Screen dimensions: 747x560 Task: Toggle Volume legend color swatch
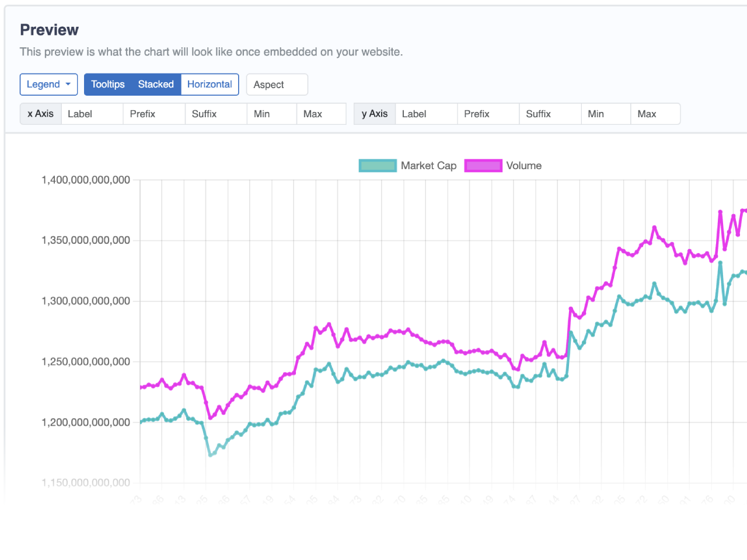[483, 166]
